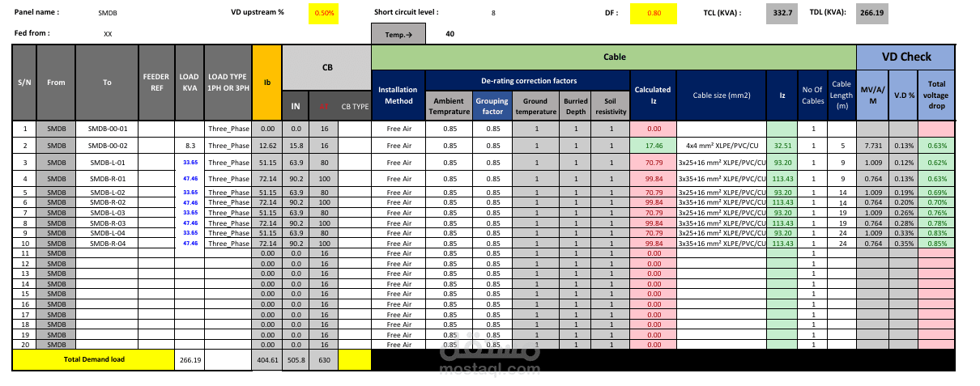Click the V.D % column header
This screenshot has width=980, height=386.
(903, 95)
